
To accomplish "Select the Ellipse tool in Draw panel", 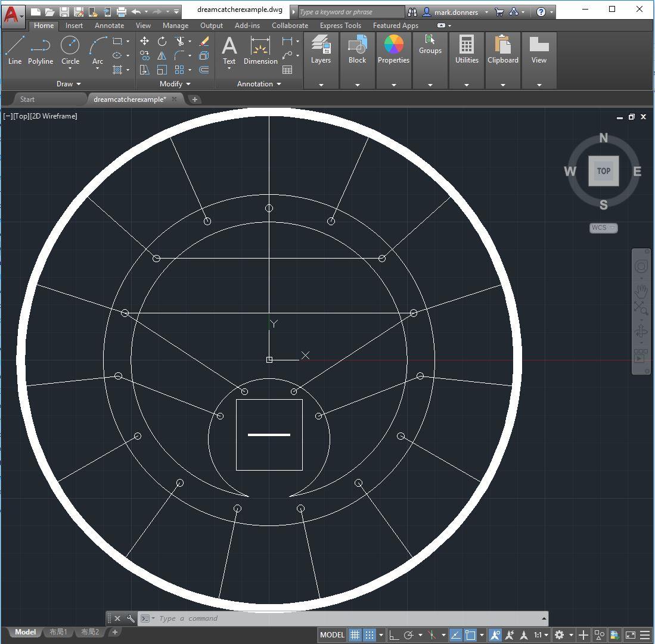I will (117, 55).
